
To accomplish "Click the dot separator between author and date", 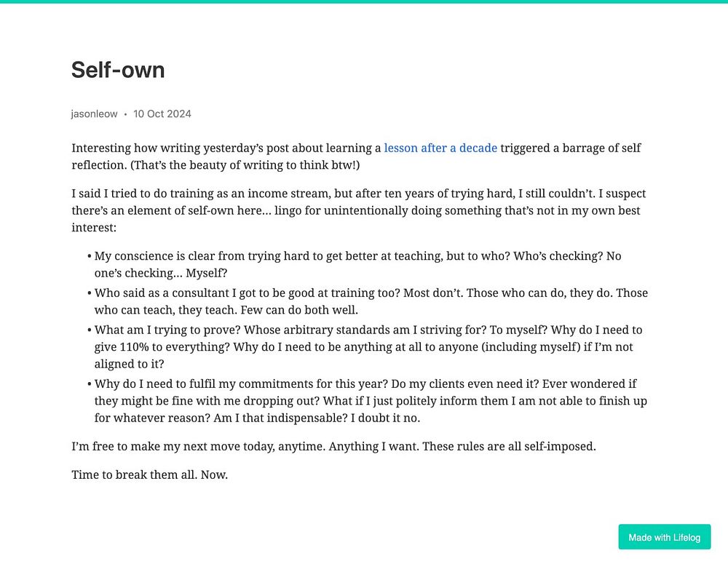I will [x=125, y=114].
